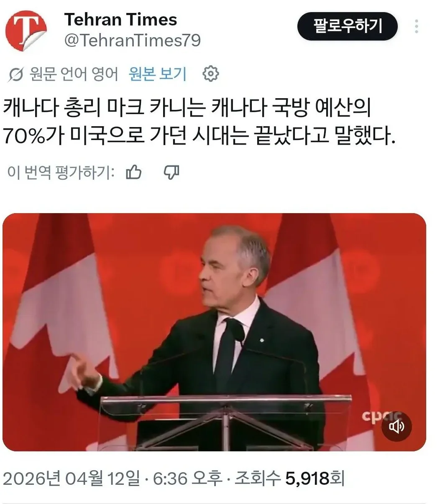
Task: Tap the 팔로우하기 follow button
Action: tap(348, 26)
